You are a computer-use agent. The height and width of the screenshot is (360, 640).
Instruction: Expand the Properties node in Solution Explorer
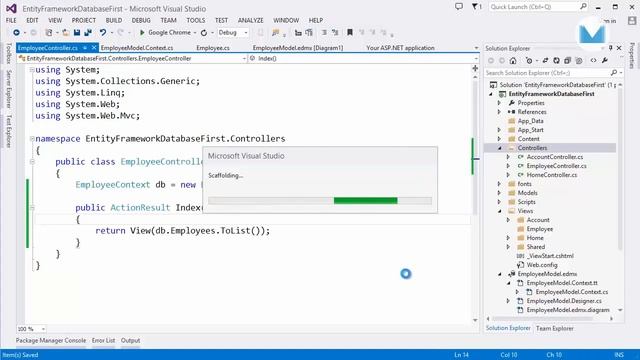point(499,103)
